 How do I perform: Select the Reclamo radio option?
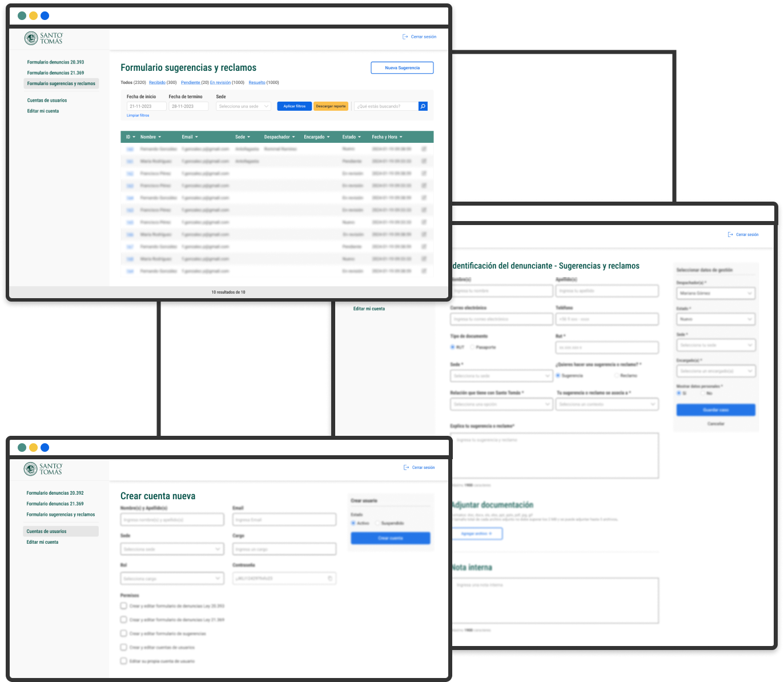click(616, 376)
